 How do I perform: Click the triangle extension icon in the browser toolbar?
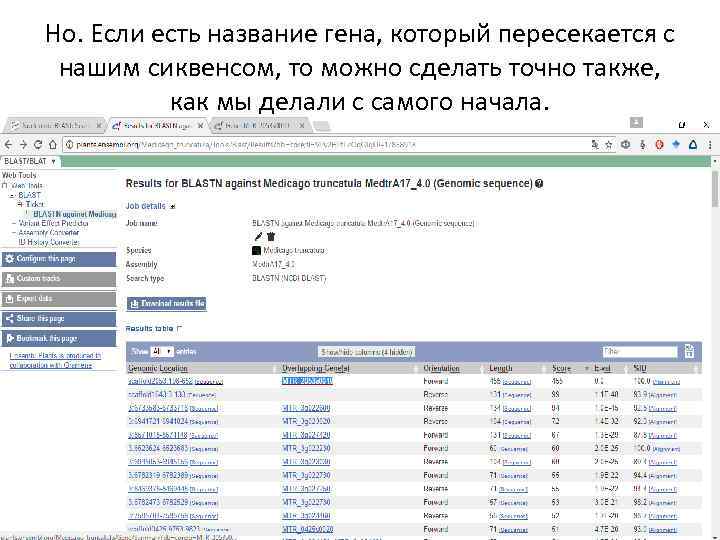(x=693, y=145)
